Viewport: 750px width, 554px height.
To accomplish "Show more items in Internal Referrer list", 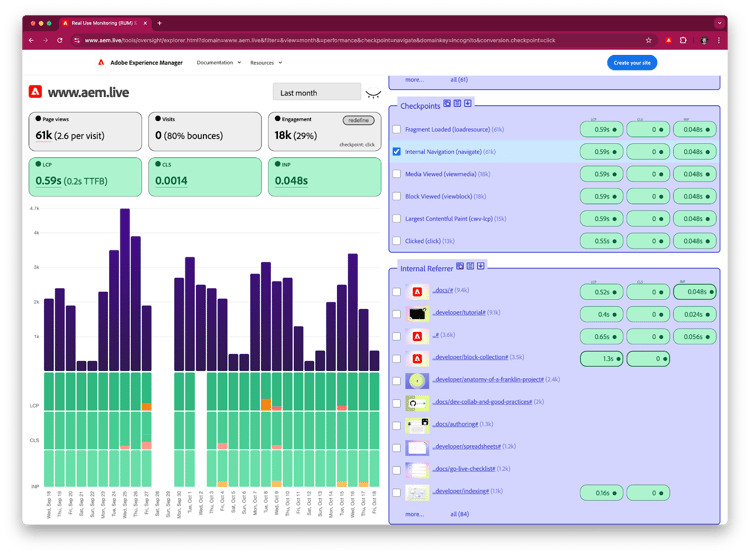I will click(x=414, y=514).
